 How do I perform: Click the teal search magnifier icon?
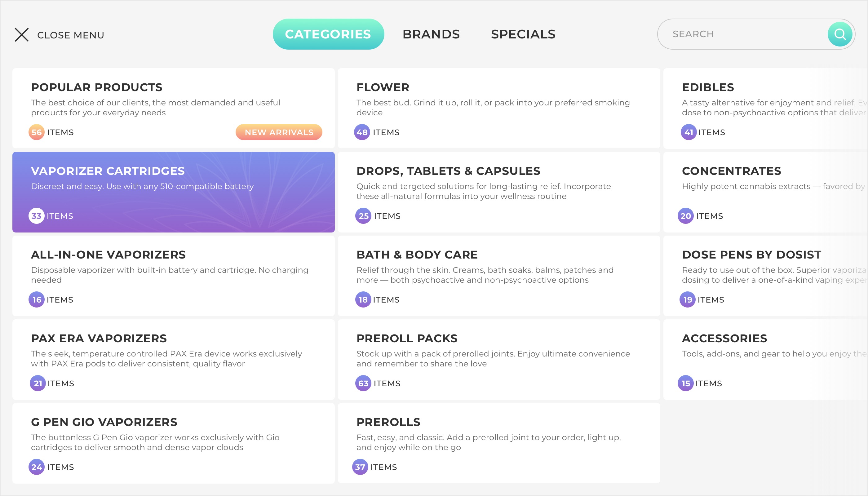840,34
